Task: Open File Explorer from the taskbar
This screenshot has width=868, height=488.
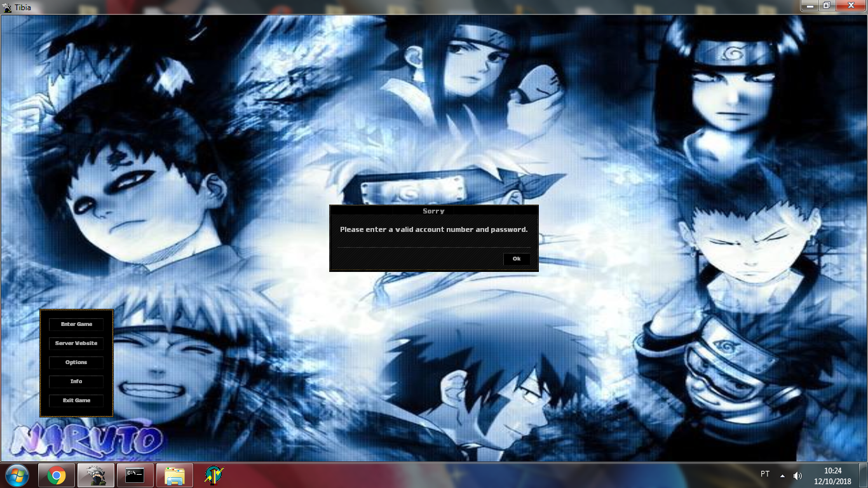Action: (x=175, y=475)
